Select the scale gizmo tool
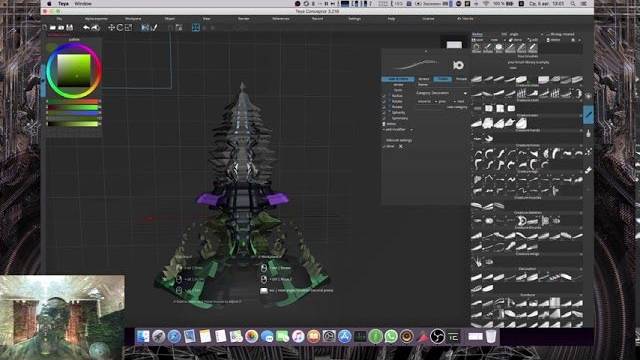The height and width of the screenshot is (360, 640). 128,27
